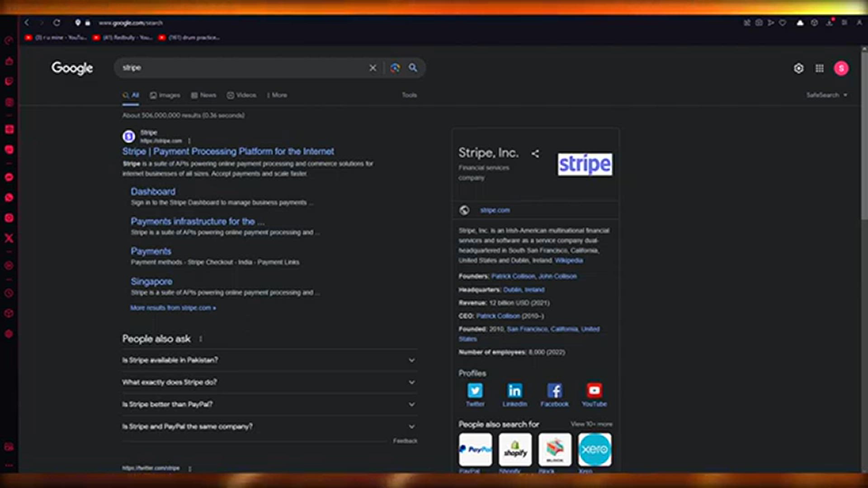Screen dimensions: 868x488
Task: Click the location pin icon beside the lock
Action: [x=78, y=23]
